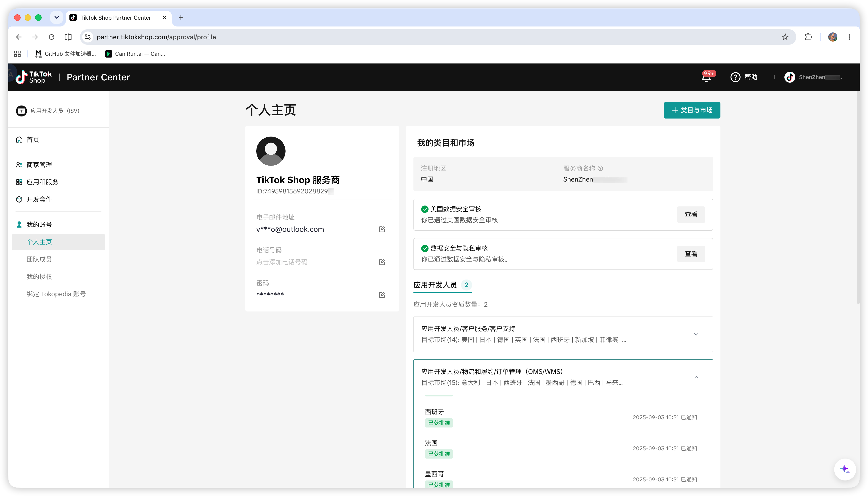868x496 pixels.
Task: Click the 西班牙 已获批准 status tag
Action: point(439,423)
